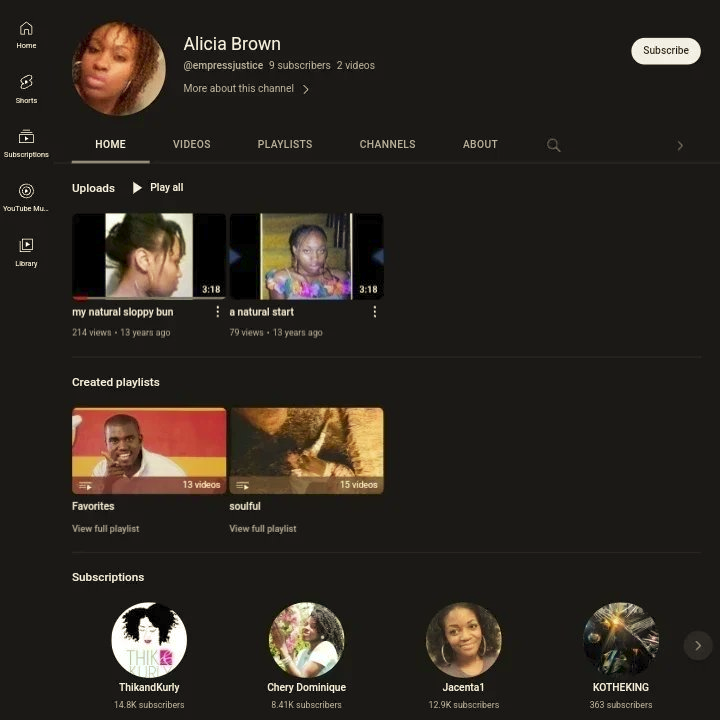Open options menu for 'a natural start'

[x=375, y=312]
